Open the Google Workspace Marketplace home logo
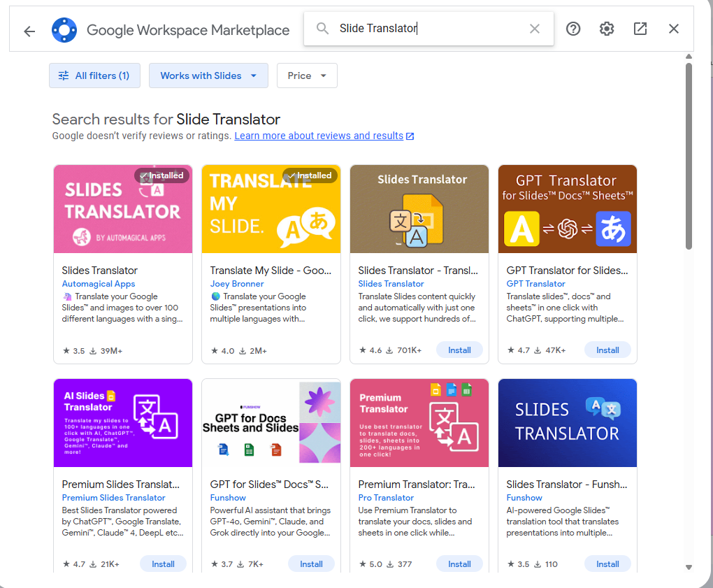Viewport: 713px width, 588px height. [64, 29]
